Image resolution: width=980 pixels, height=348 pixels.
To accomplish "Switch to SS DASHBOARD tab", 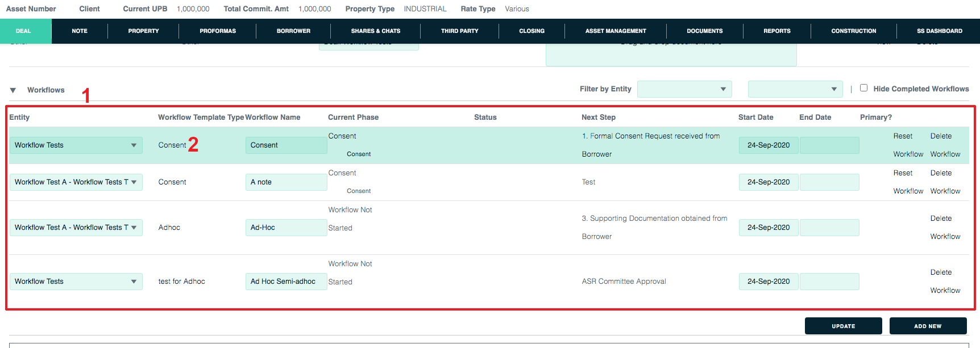I will 939,31.
